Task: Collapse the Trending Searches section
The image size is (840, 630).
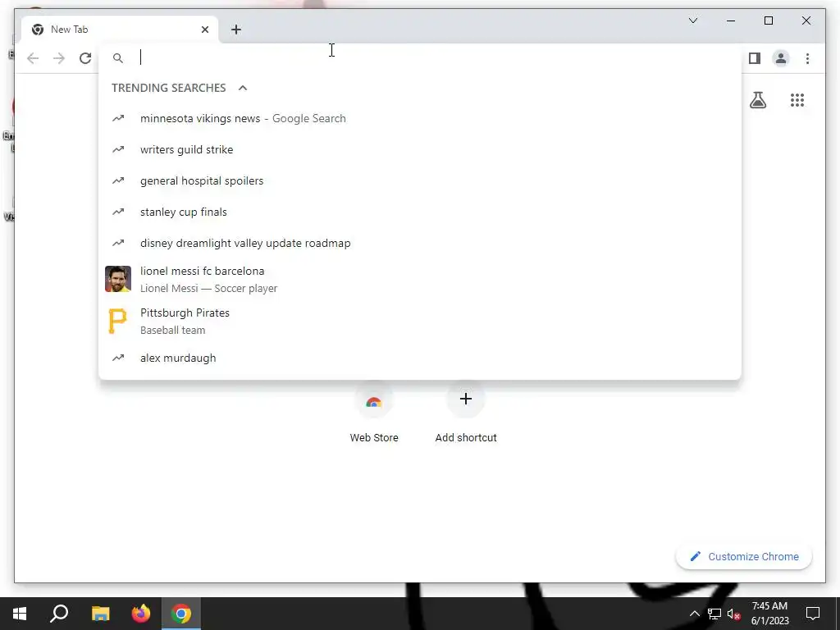Action: pos(243,88)
